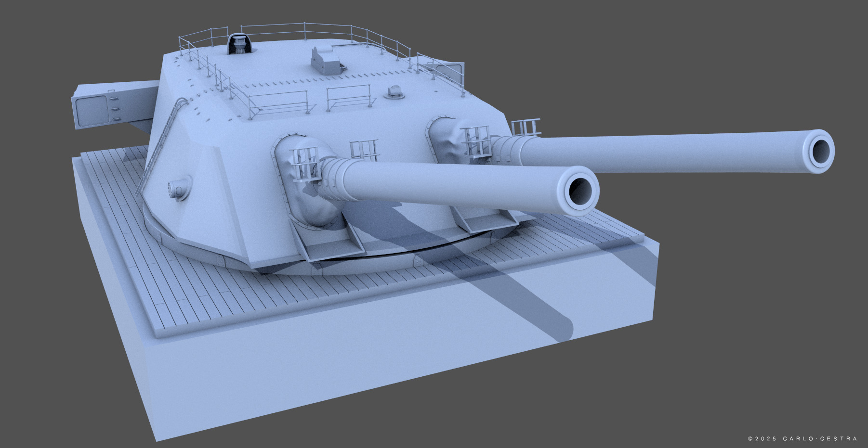Screen dimensions: 868x448
Task: Click the periscope hood on the turret roof
Action: pos(239,45)
